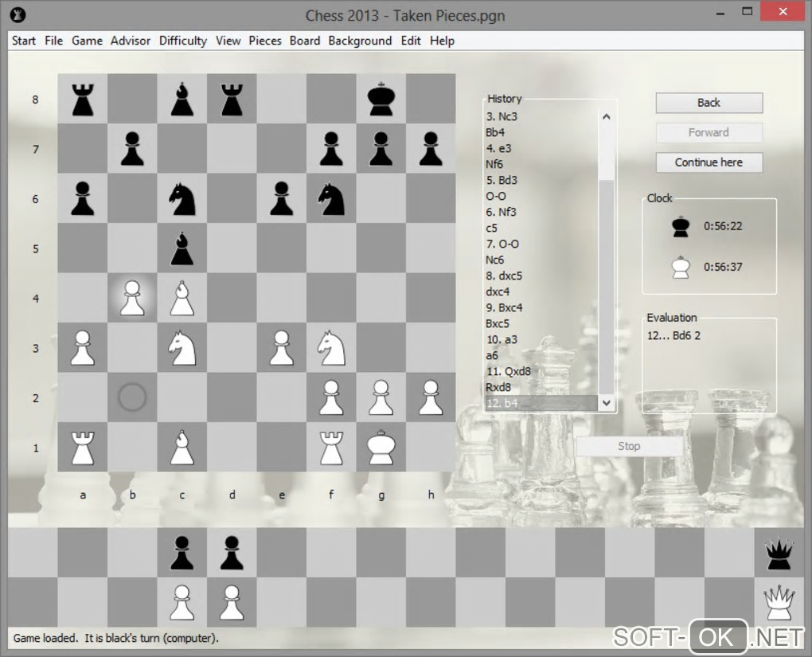Open the Pieces menu
Image resolution: width=812 pixels, height=657 pixels.
[x=265, y=41]
